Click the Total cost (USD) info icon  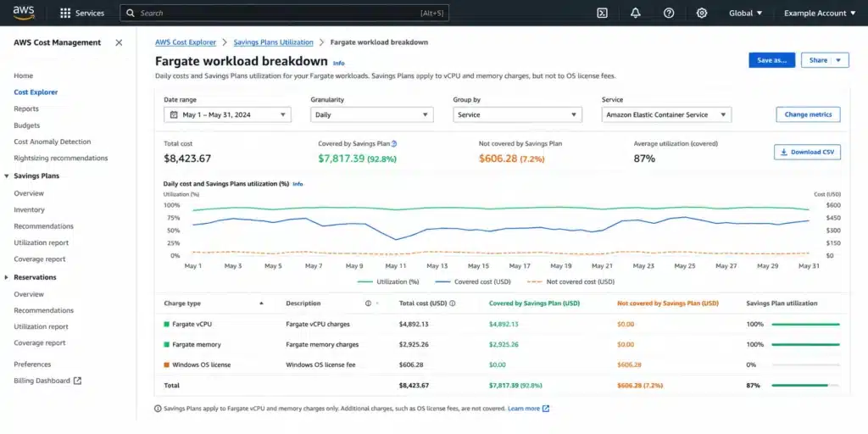453,303
